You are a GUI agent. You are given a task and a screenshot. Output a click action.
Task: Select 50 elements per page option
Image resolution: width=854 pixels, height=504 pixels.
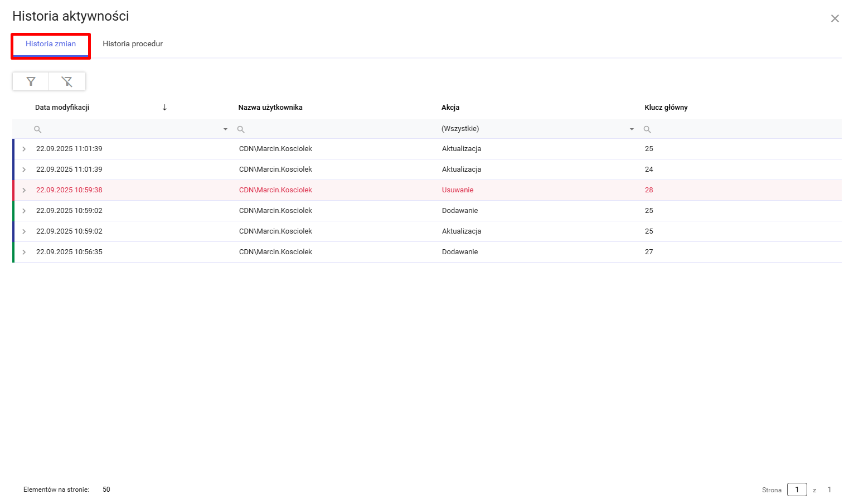click(x=106, y=490)
